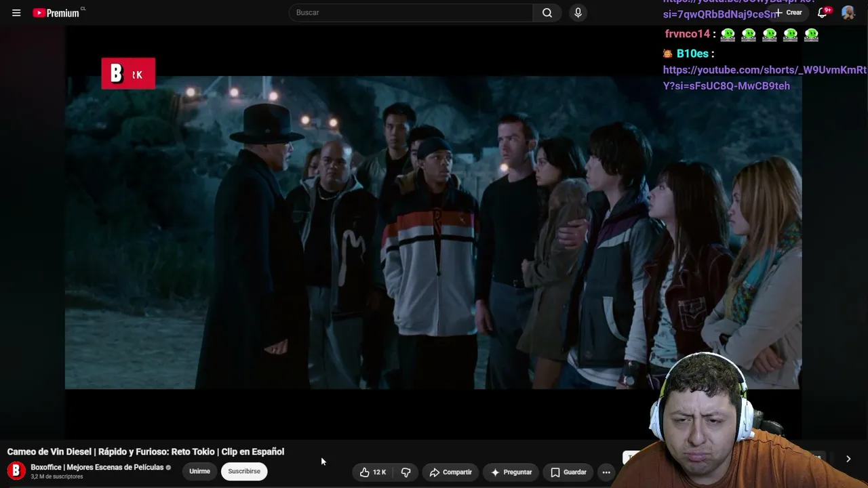Share the video via Compartir
The height and width of the screenshot is (488, 868).
(451, 472)
